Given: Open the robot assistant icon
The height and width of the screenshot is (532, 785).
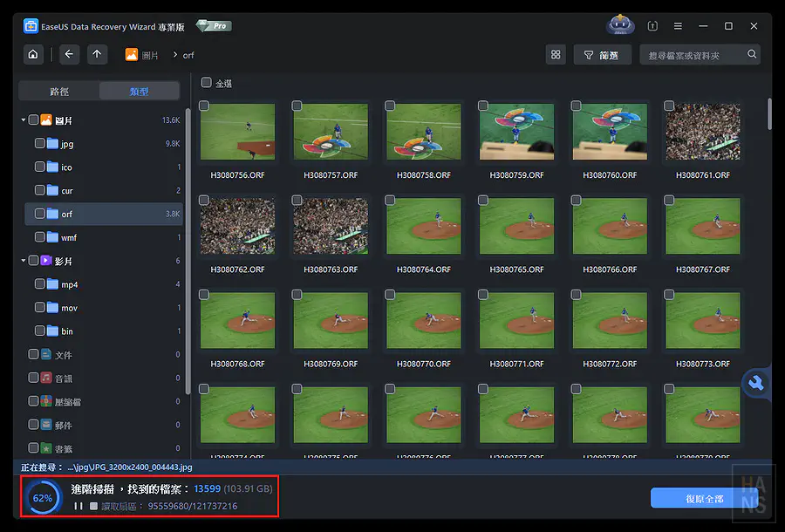Looking at the screenshot, I should click(x=620, y=26).
